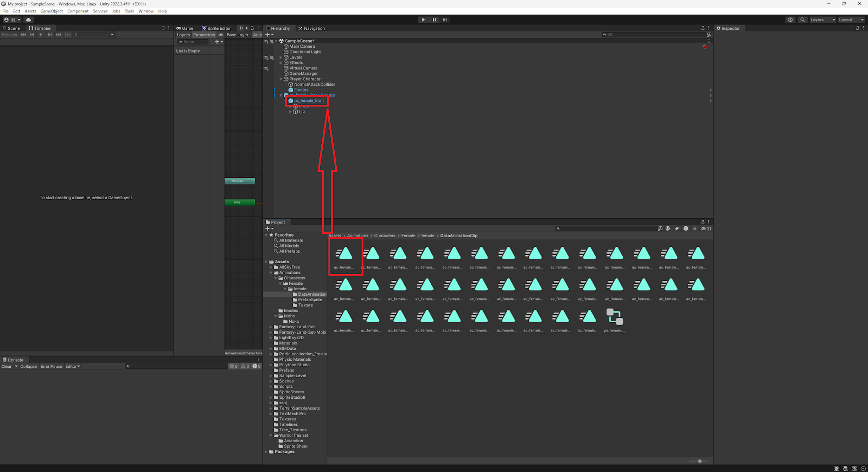
Task: Open the cloud services icon
Action: tap(29, 20)
